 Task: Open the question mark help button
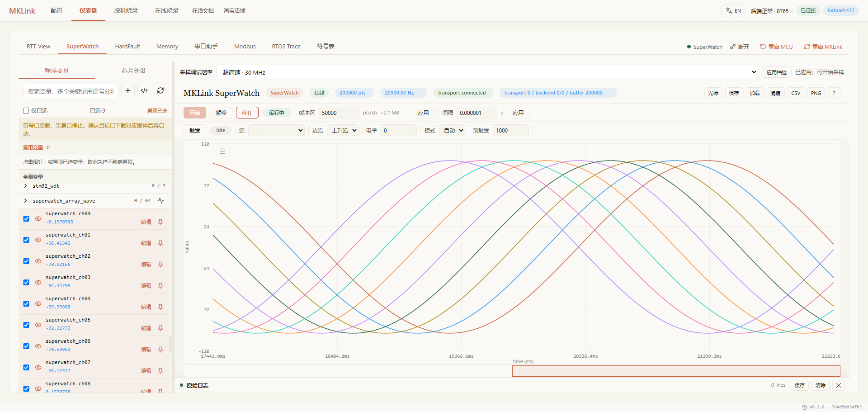pyautogui.click(x=834, y=93)
